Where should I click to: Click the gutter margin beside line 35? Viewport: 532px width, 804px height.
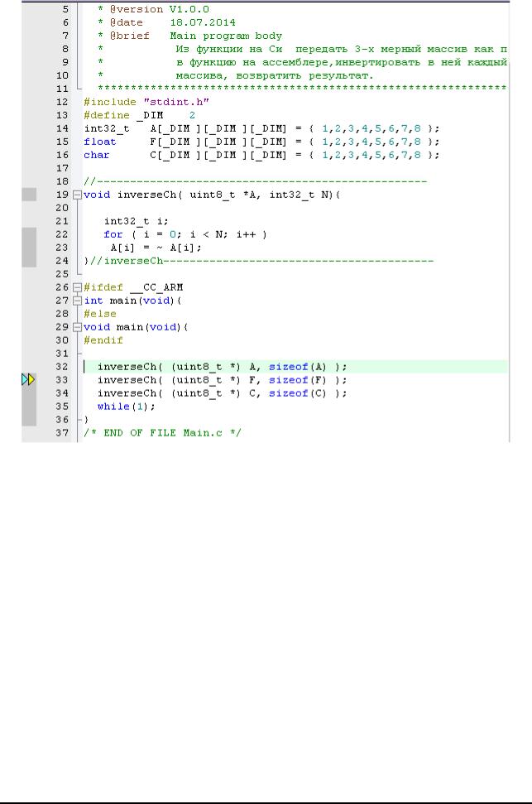tap(29, 406)
